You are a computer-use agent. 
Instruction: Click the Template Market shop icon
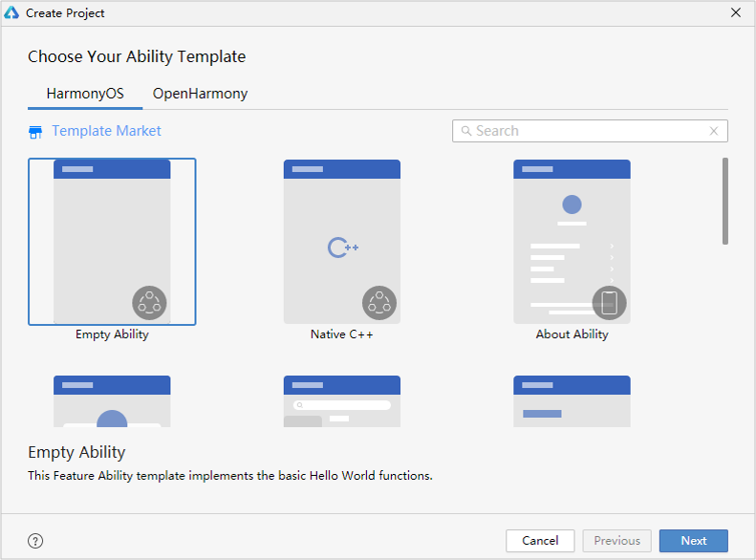point(35,132)
